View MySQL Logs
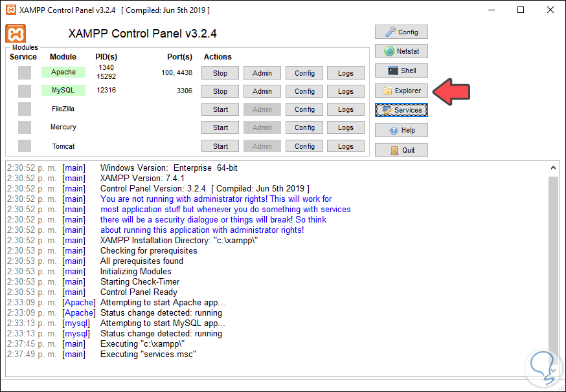Screen dimensions: 566x392 (x=346, y=91)
